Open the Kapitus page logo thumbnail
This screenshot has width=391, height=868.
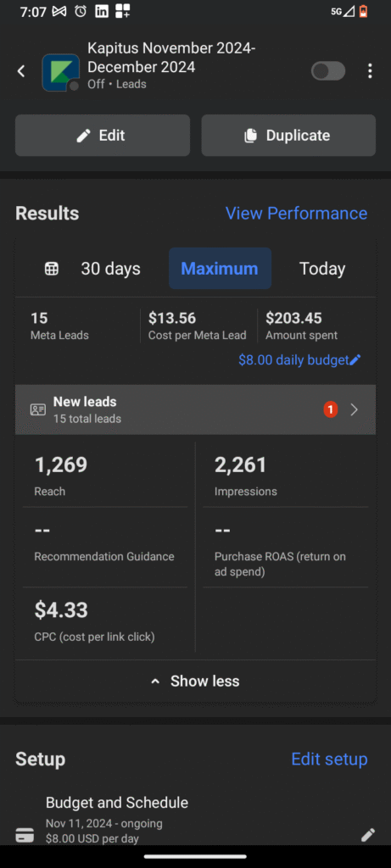pyautogui.click(x=61, y=73)
